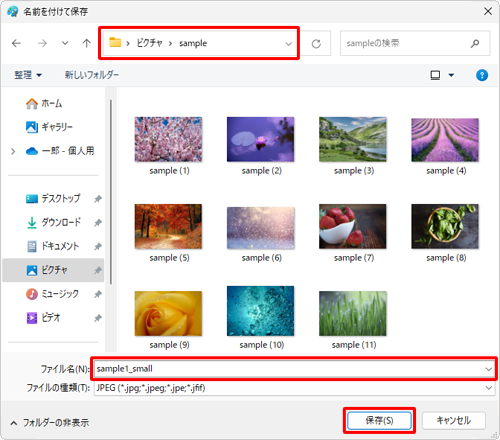Click the 保存(S) button
The width and height of the screenshot is (500, 440).
(x=379, y=420)
